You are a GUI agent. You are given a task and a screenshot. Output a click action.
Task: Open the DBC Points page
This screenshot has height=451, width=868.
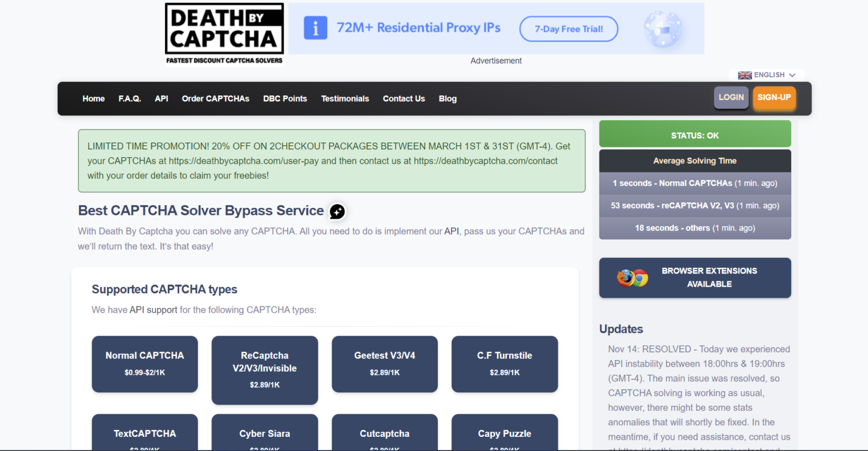tap(285, 98)
